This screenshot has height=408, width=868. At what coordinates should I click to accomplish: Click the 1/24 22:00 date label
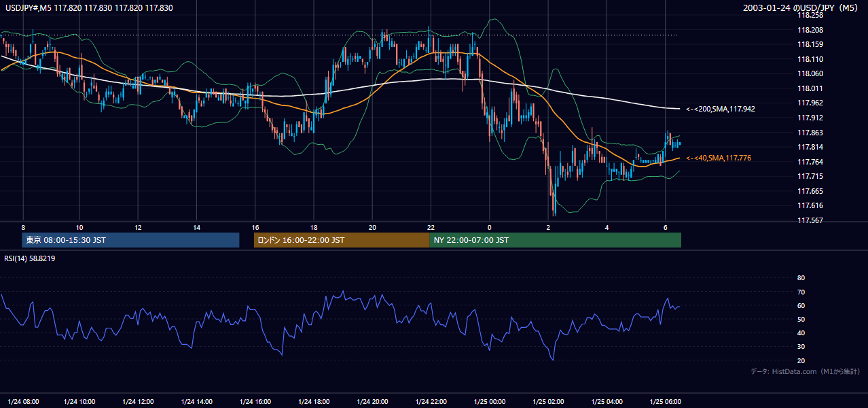click(430, 401)
